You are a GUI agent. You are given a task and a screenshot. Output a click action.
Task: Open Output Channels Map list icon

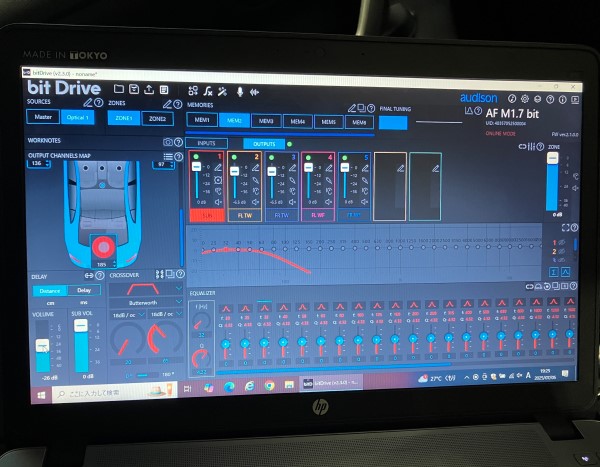point(168,156)
